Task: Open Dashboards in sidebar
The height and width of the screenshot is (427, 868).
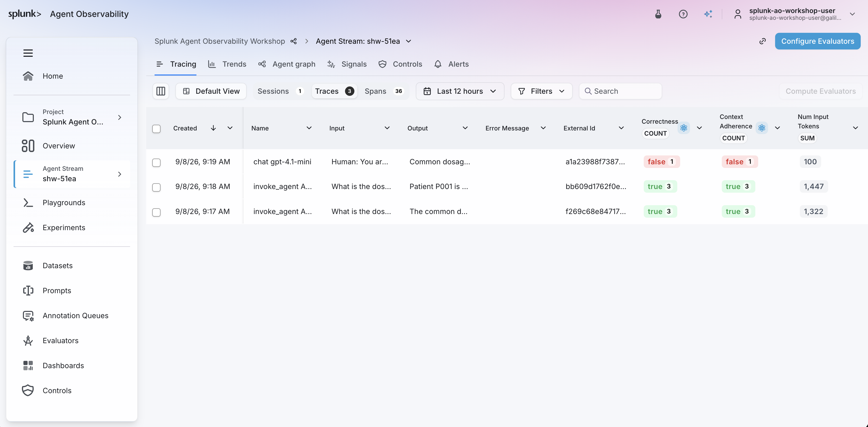Action: [x=72, y=365]
